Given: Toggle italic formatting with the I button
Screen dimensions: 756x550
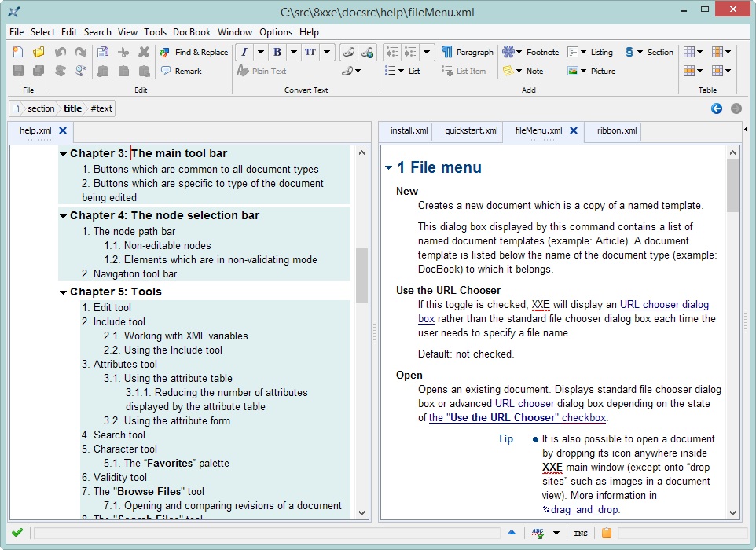Looking at the screenshot, I should point(244,53).
